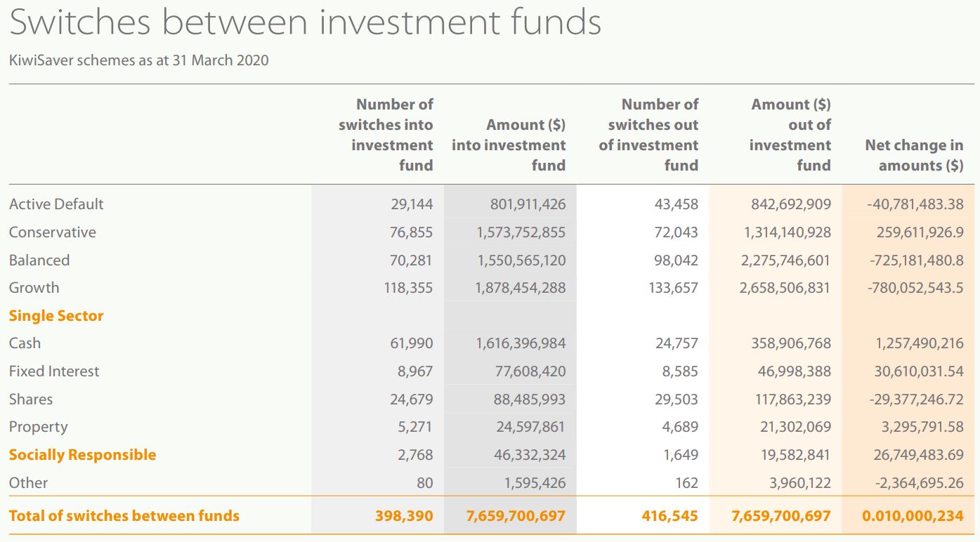
Task: Click the total switches-out value 416,545
Action: tap(669, 516)
